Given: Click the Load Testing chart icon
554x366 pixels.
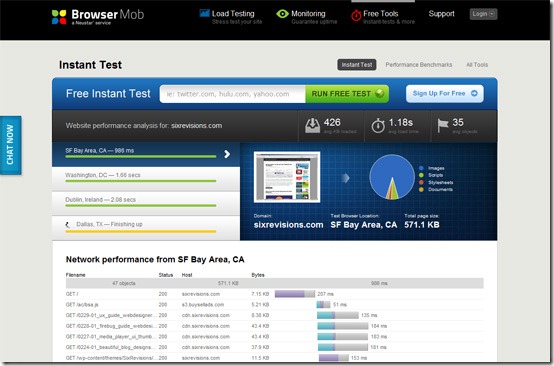Looking at the screenshot, I should (x=205, y=13).
